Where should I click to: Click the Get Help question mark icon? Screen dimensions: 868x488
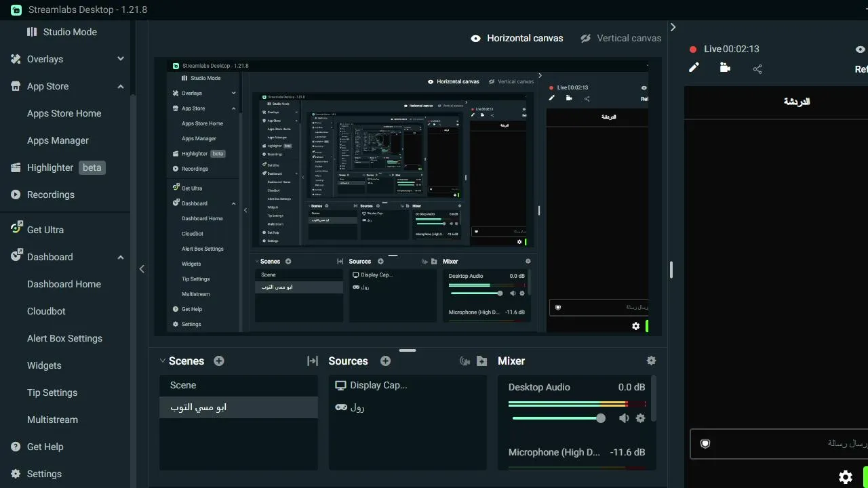[16, 447]
